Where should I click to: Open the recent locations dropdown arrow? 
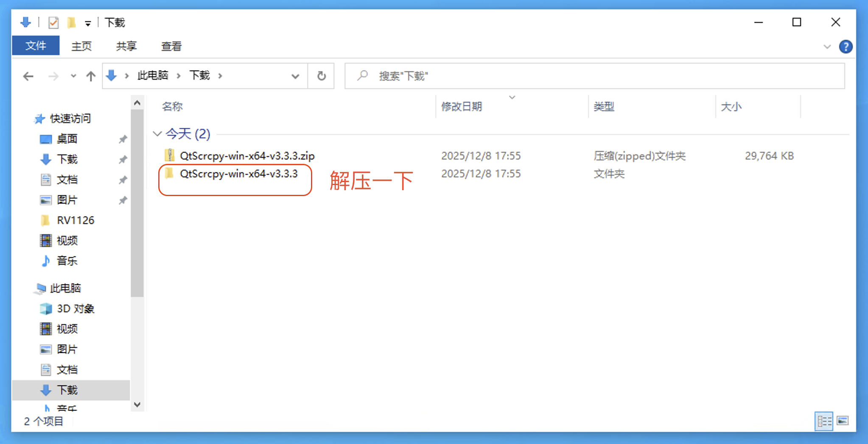pos(73,76)
